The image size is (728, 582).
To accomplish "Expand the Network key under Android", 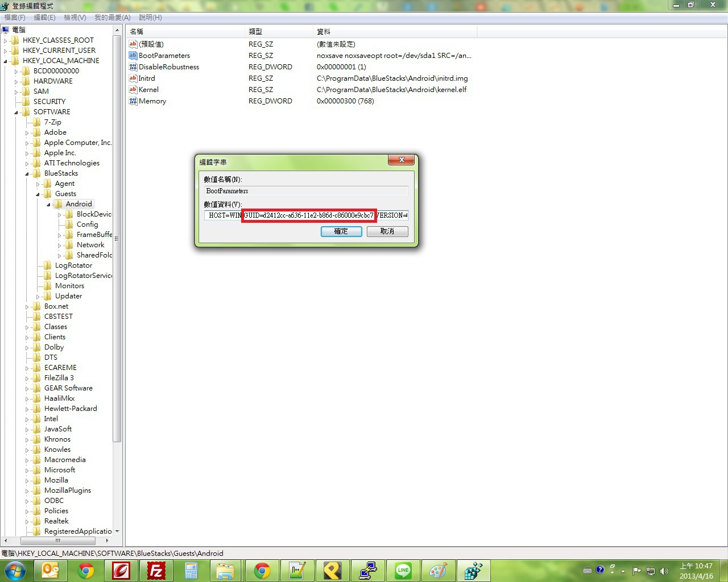I will [60, 245].
